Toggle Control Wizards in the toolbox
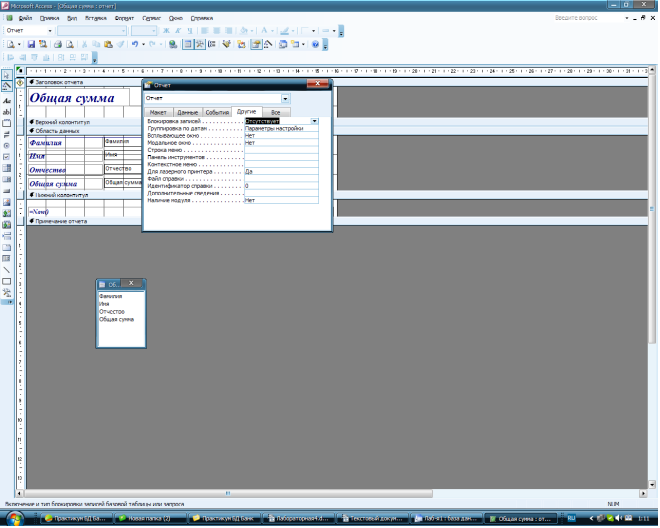Viewport: 660px width, 528px height. (7, 87)
